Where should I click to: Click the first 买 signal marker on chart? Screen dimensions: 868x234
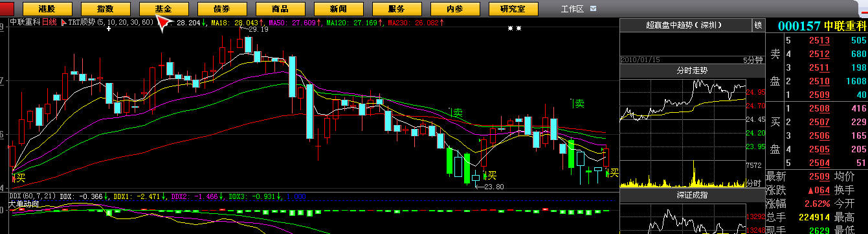(x=20, y=176)
